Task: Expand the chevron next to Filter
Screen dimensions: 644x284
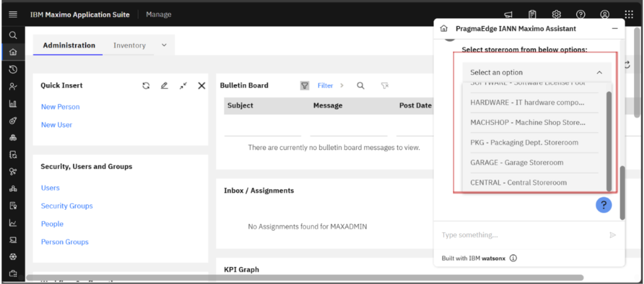Action: [x=341, y=85]
